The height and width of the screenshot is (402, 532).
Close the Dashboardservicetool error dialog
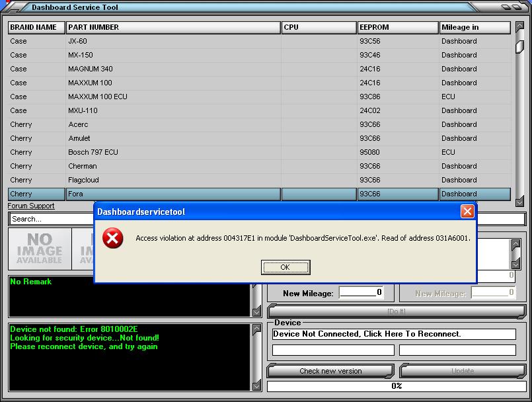[467, 212]
